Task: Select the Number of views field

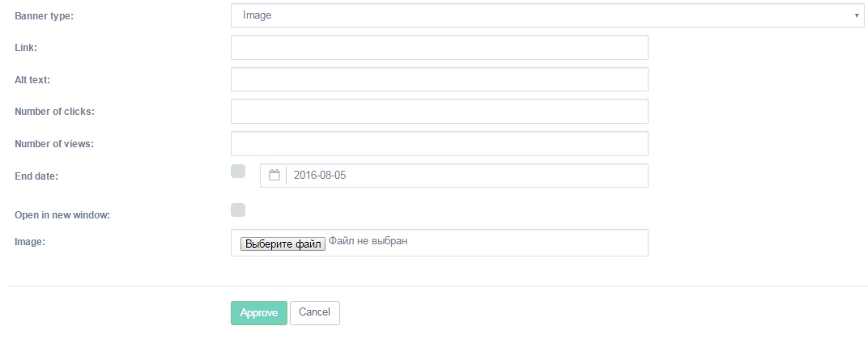Action: point(439,144)
